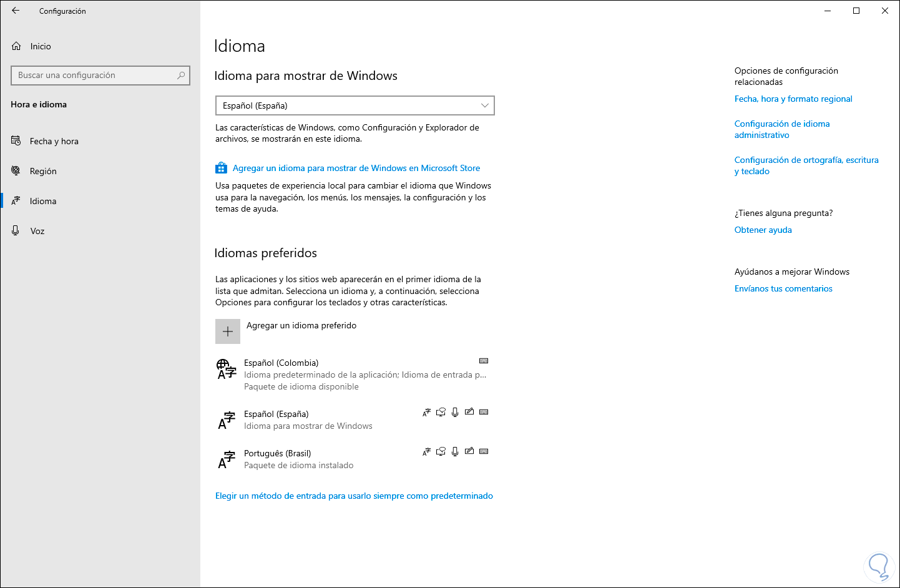
Task: Click Obtener ayuda link
Action: 763,230
